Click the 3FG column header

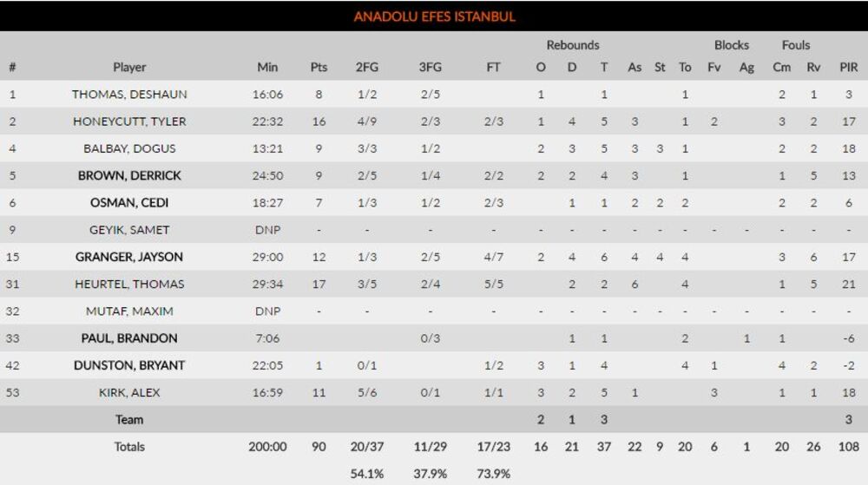click(430, 67)
